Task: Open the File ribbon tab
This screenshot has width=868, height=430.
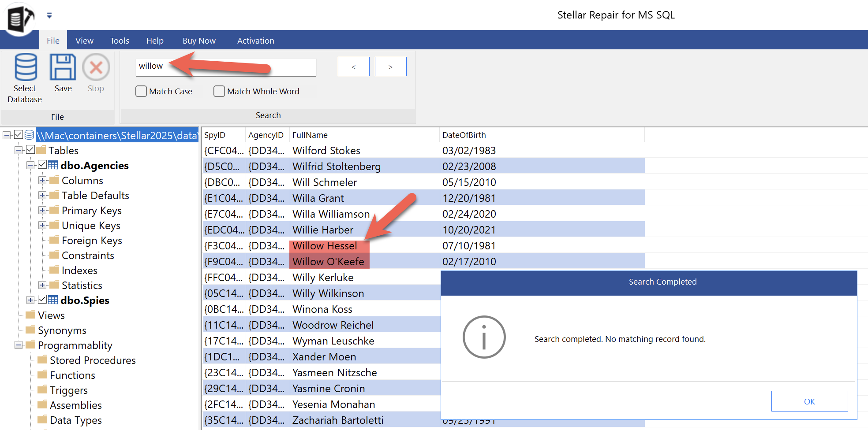Action: pos(53,41)
